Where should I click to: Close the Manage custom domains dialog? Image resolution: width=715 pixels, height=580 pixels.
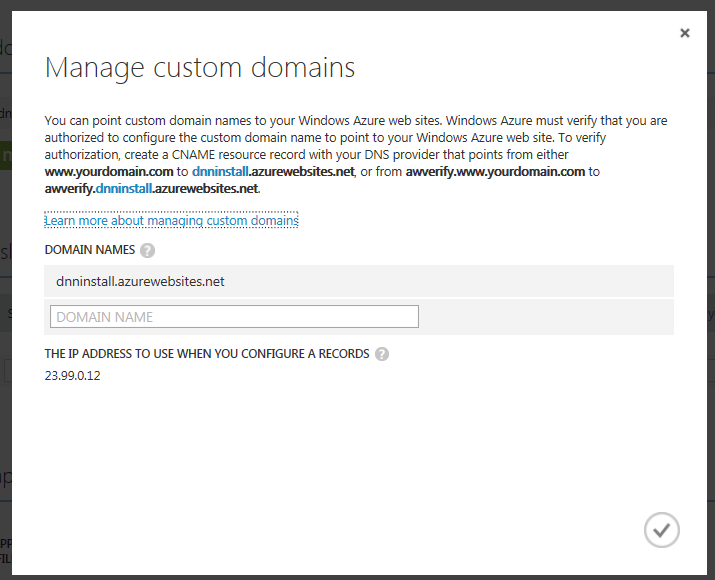tap(684, 33)
